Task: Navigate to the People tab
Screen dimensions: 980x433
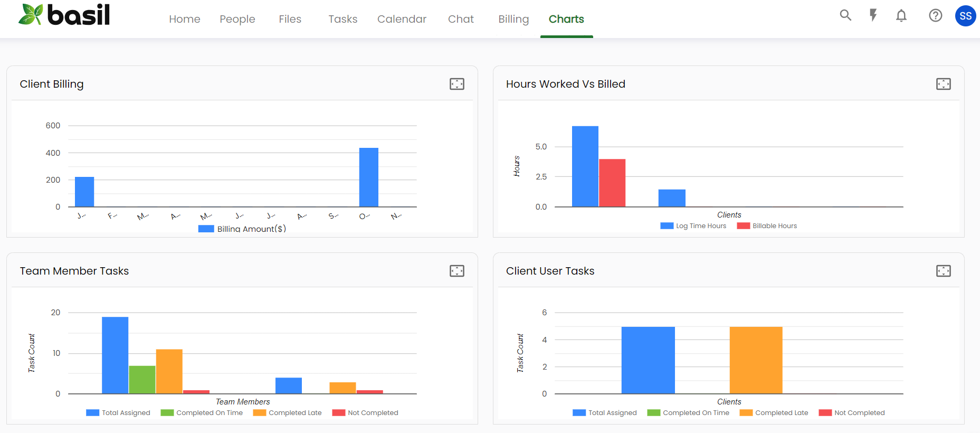Action: click(x=237, y=19)
